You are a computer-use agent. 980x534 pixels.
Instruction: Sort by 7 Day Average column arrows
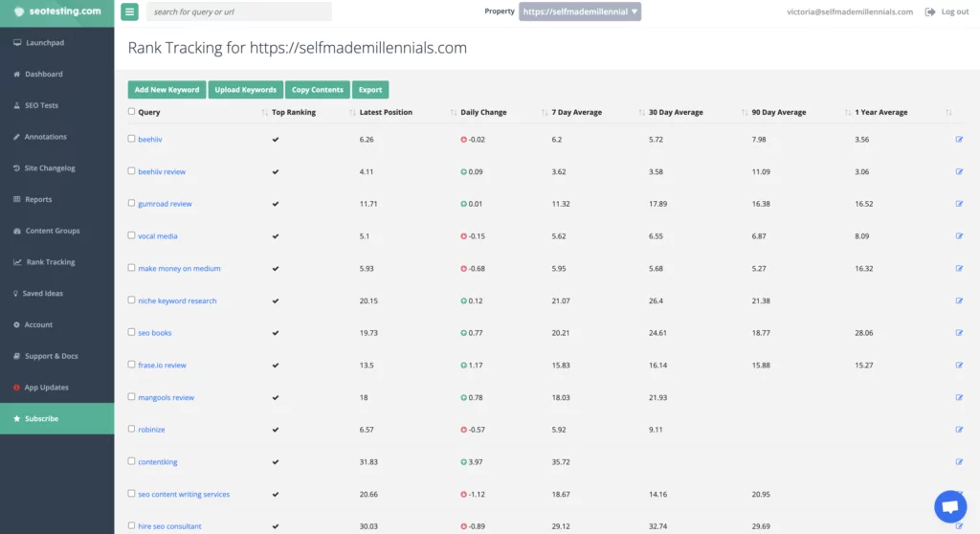click(x=641, y=113)
